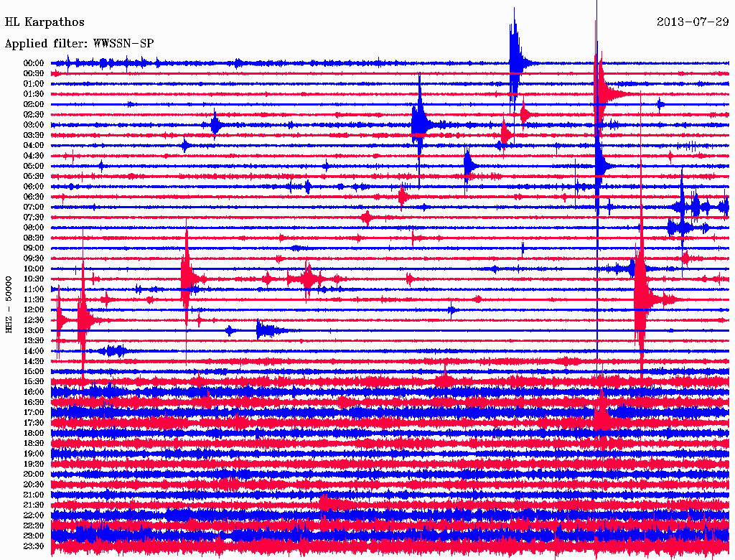
Task: Click the 10:00 time label
Action: (34, 269)
